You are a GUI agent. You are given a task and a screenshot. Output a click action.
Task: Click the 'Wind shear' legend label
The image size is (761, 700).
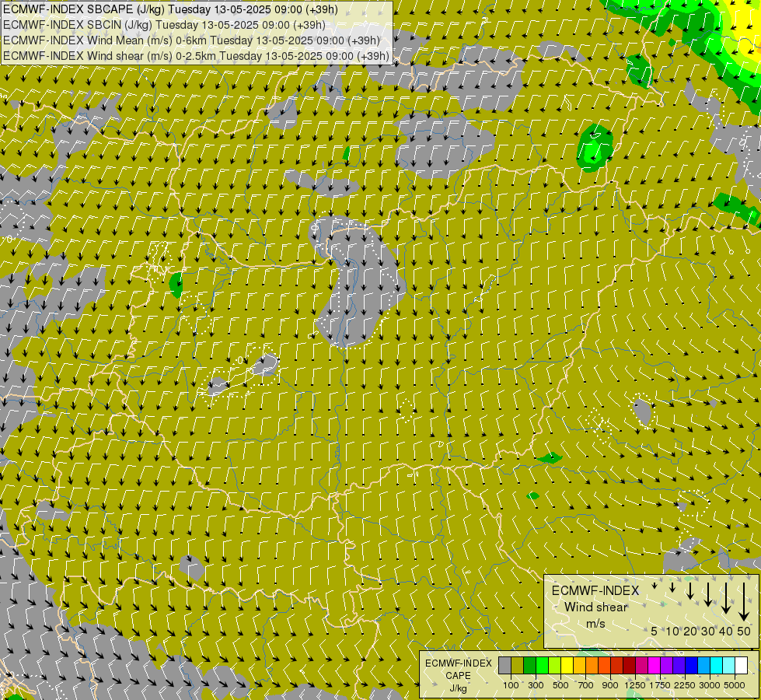[x=595, y=607]
